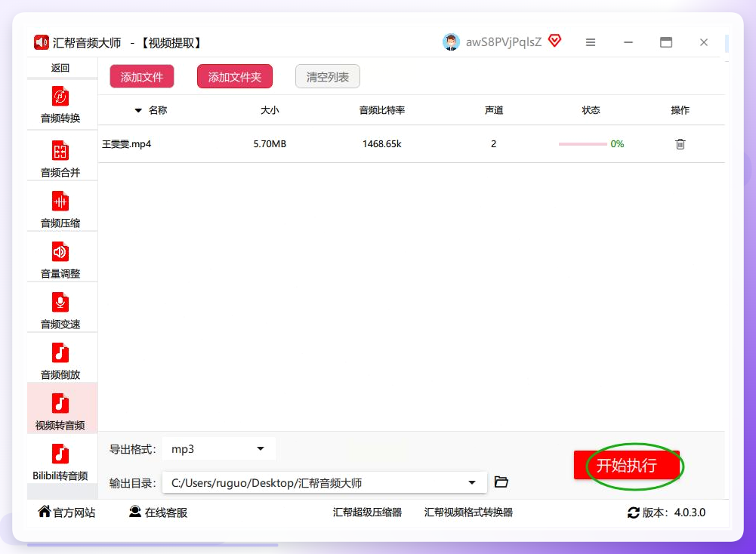Click the 操作 column header
This screenshot has height=554, width=756.
tap(680, 110)
